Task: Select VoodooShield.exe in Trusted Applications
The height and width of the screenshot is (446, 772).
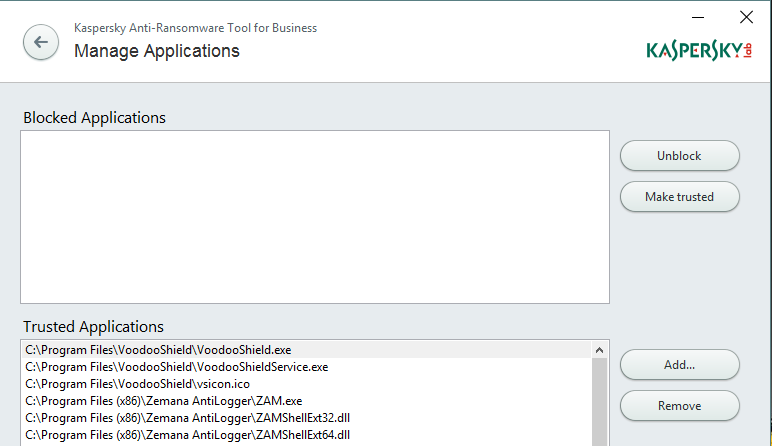Action: click(307, 350)
